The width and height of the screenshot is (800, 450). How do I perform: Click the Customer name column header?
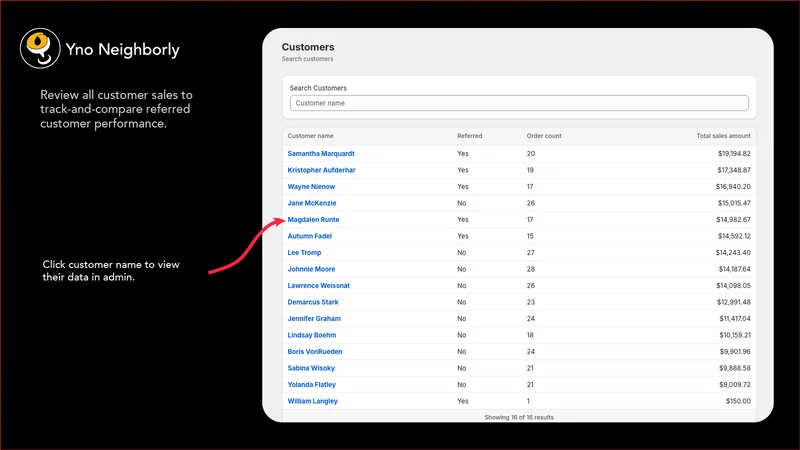[310, 136]
